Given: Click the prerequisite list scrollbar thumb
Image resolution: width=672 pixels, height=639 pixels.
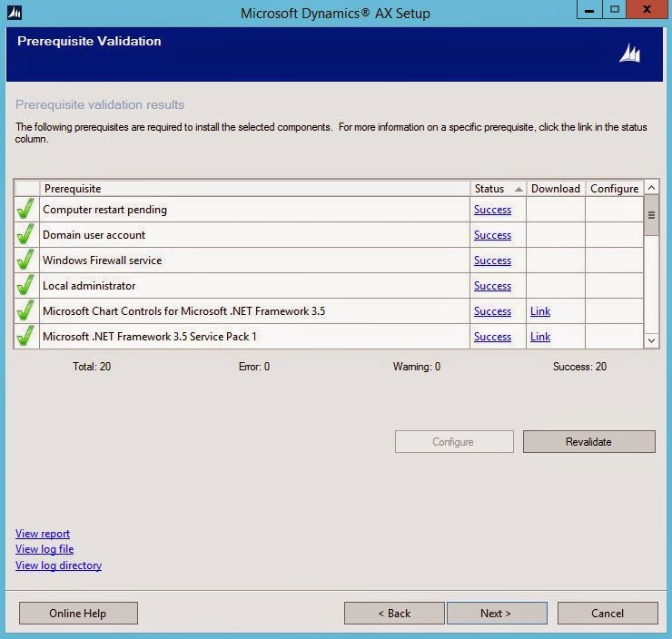Looking at the screenshot, I should 651,215.
